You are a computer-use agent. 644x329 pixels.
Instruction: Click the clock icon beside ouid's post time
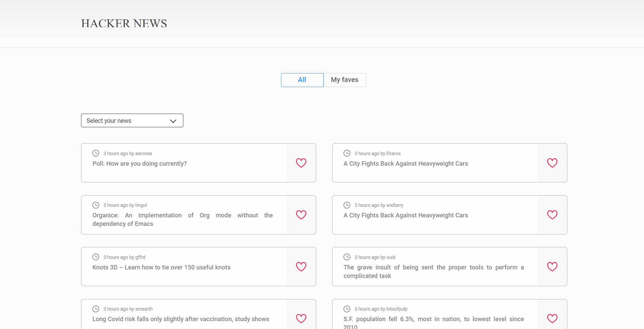click(x=347, y=257)
